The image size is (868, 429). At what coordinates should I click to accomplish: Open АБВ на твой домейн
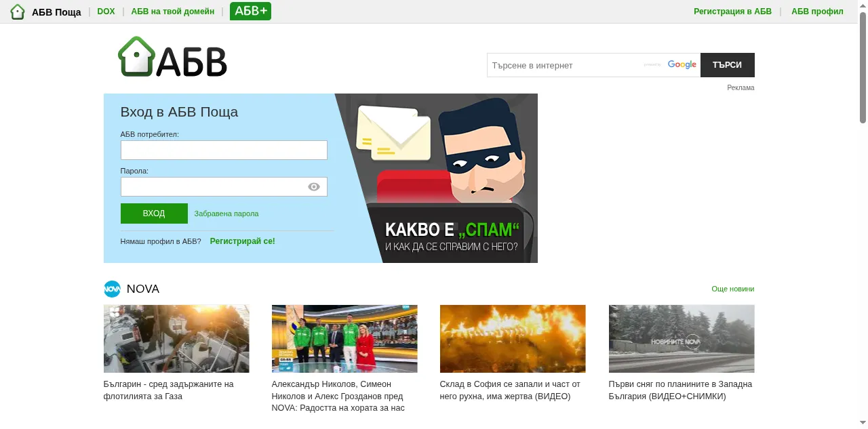pos(173,12)
